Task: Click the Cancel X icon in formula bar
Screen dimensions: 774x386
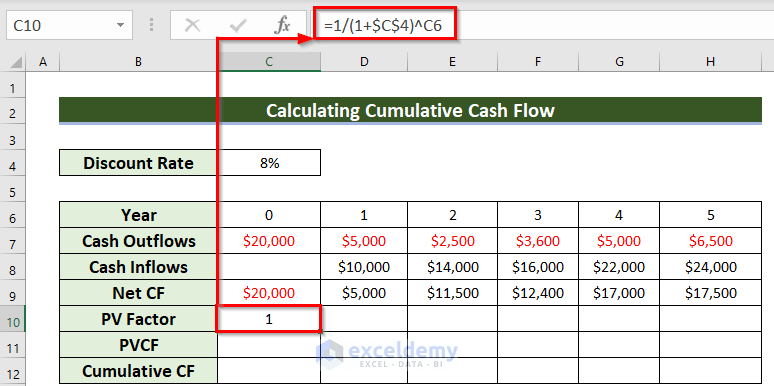Action: click(x=193, y=26)
